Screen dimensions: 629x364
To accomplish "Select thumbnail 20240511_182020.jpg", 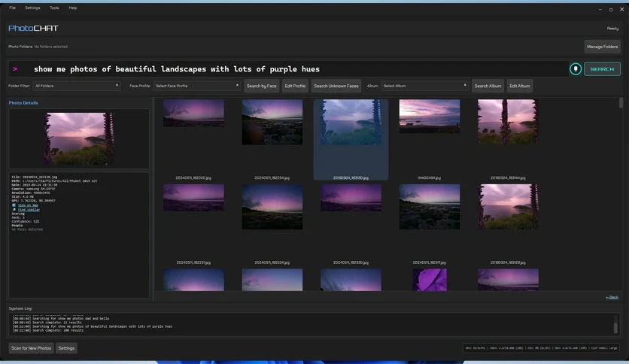I will (x=193, y=113).
